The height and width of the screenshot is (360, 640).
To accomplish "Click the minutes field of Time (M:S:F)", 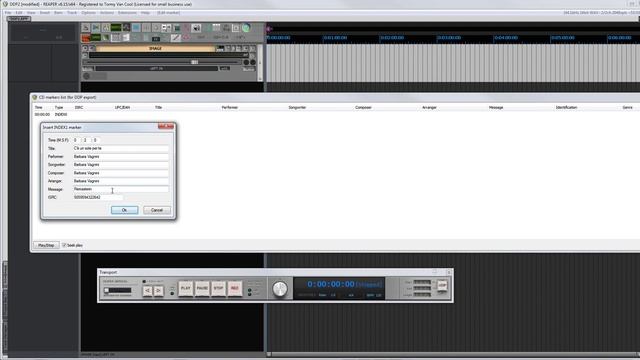I will (x=77, y=140).
